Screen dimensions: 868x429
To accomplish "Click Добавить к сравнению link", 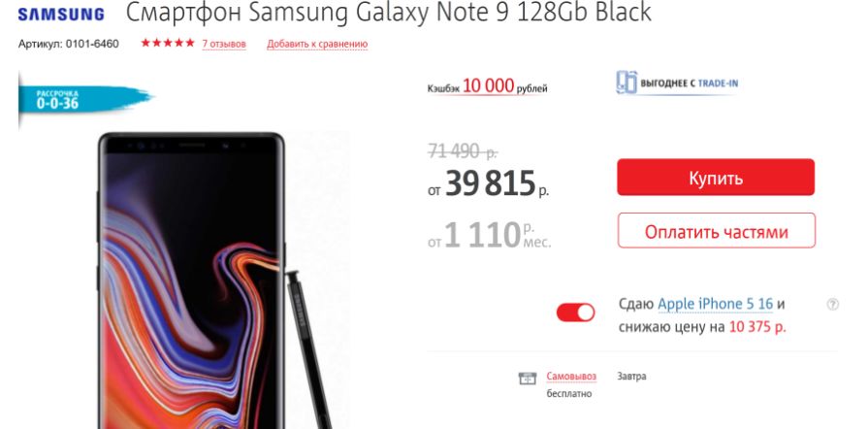I will click(x=317, y=44).
